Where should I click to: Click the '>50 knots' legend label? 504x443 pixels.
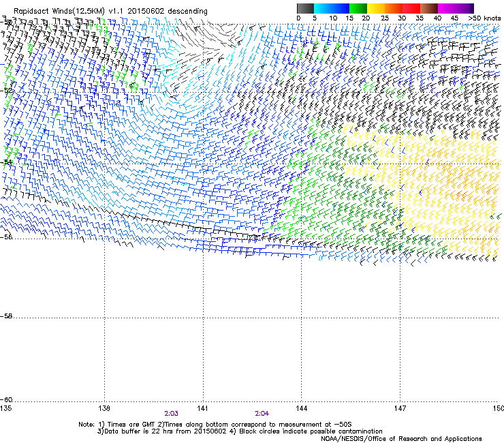point(484,18)
